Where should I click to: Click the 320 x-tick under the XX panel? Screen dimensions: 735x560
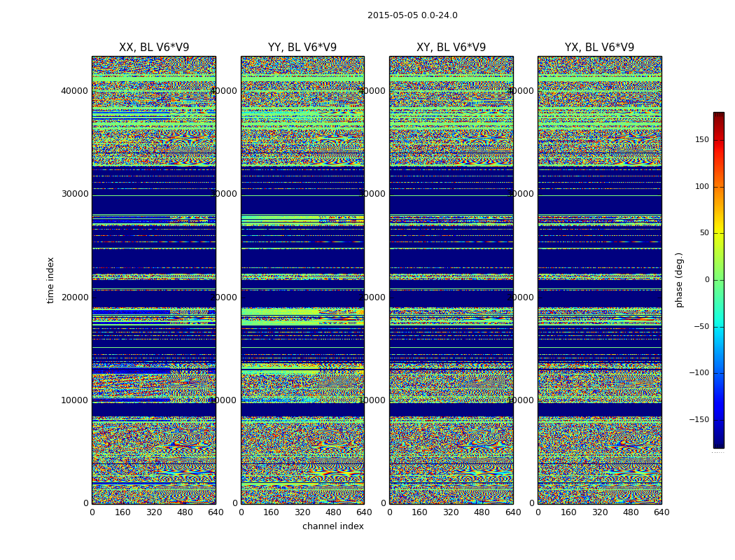(x=154, y=512)
